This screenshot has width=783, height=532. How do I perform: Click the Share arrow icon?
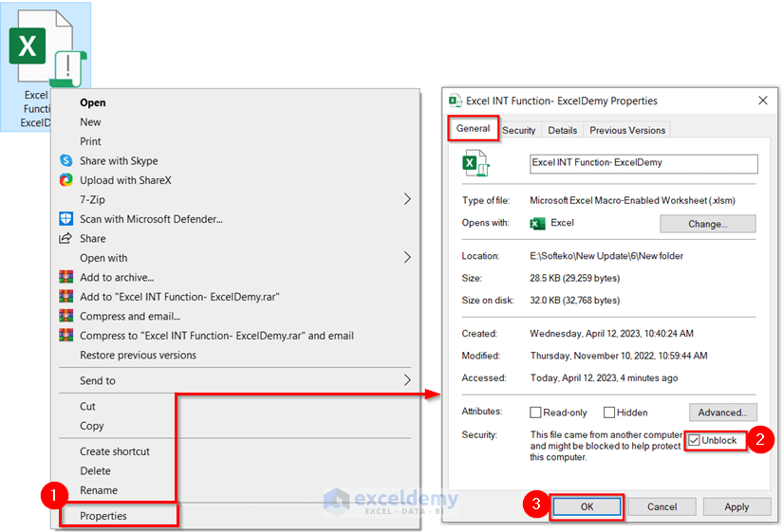point(65,239)
